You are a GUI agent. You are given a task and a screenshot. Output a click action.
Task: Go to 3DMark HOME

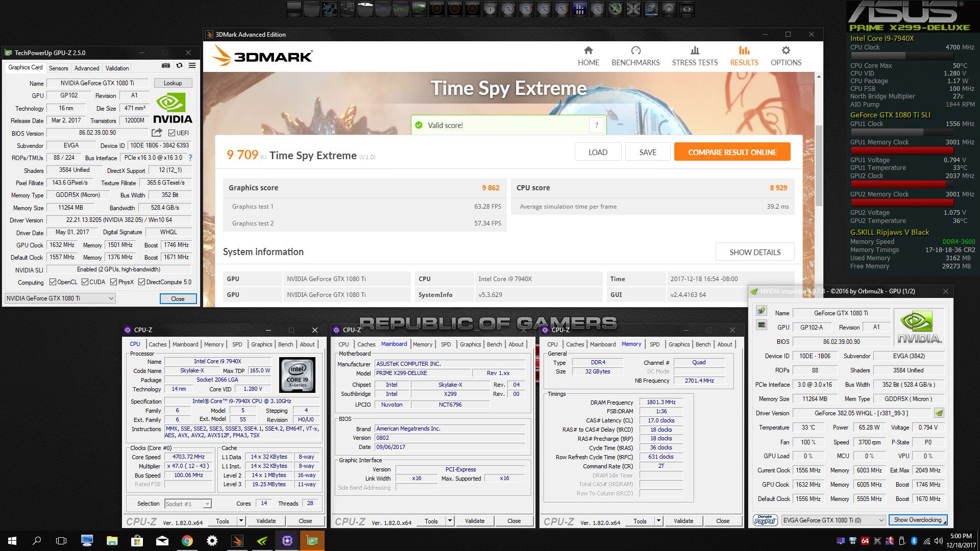[x=589, y=56]
